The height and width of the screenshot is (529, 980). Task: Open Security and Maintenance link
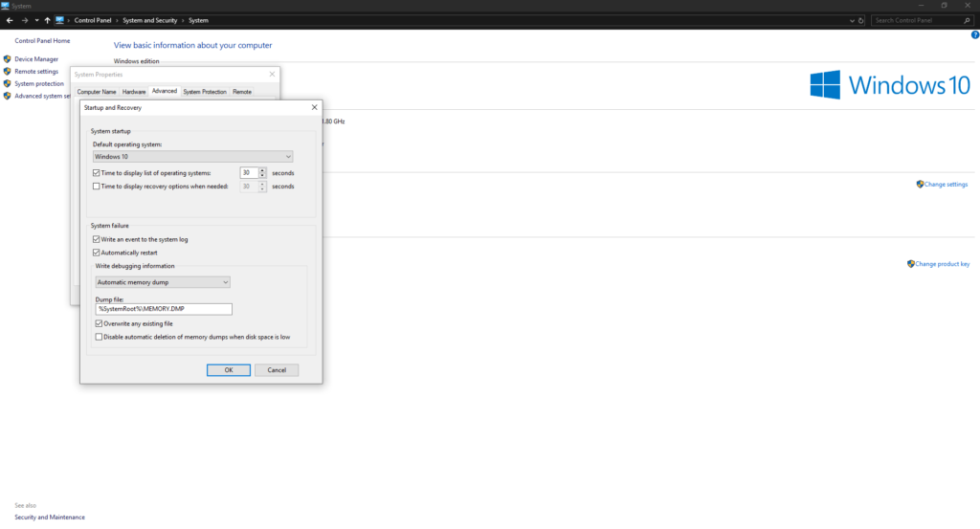50,518
